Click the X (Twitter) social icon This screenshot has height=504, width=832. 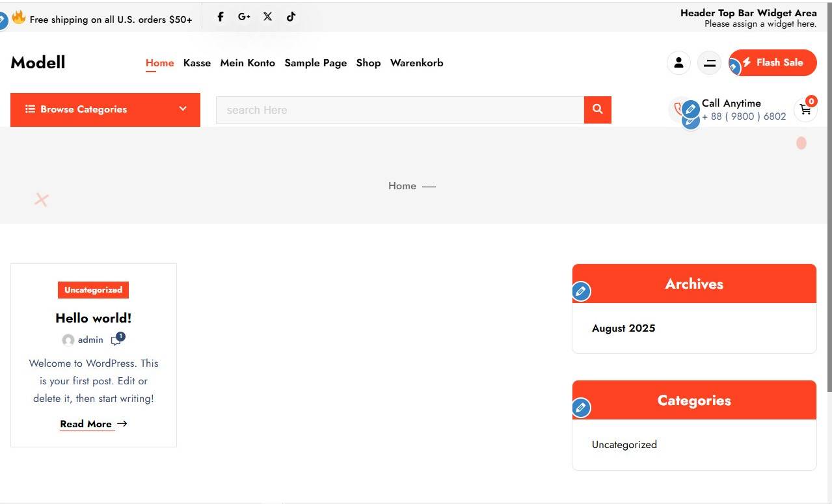coord(267,17)
